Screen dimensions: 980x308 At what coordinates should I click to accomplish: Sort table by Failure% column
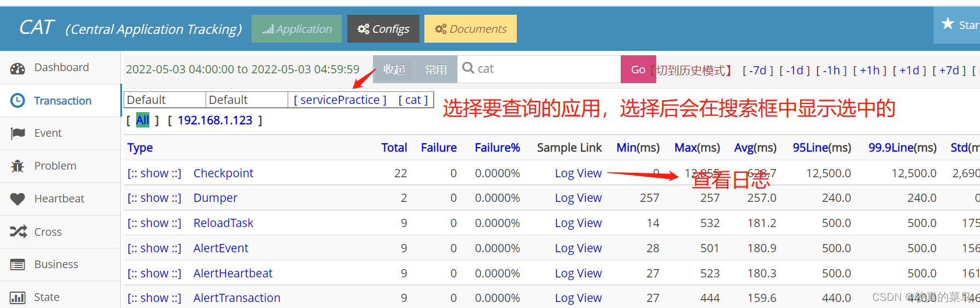point(497,148)
